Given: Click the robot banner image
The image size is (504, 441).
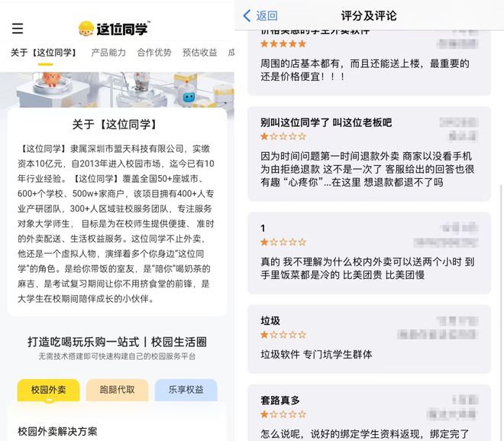Looking at the screenshot, I should tap(117, 89).
